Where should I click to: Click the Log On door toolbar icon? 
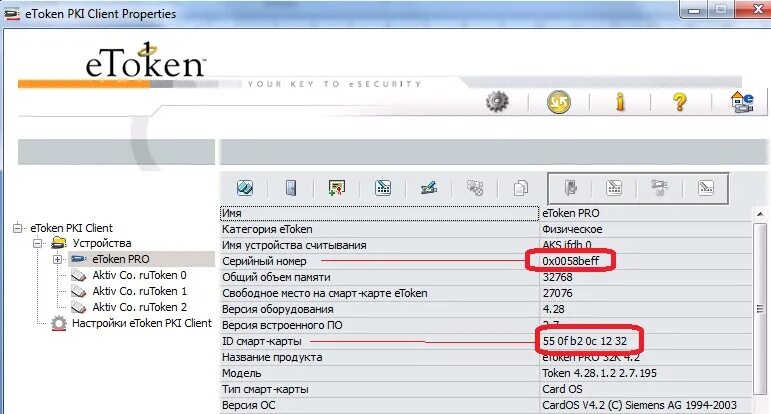[x=291, y=188]
